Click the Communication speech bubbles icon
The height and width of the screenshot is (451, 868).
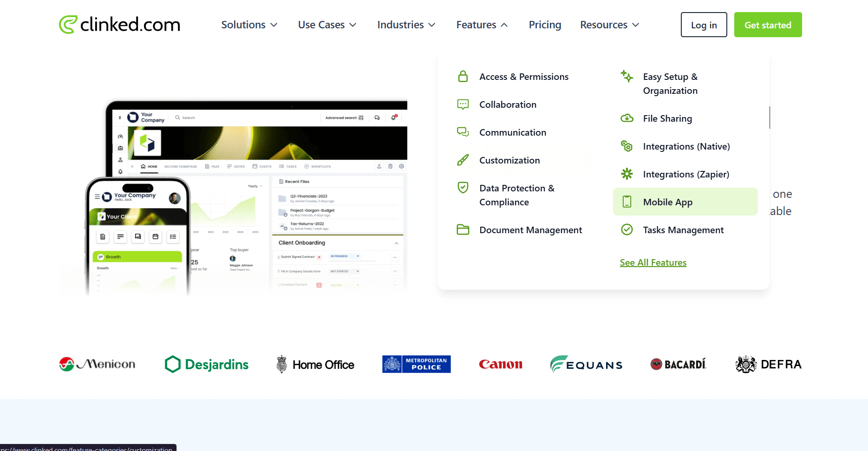(x=463, y=132)
